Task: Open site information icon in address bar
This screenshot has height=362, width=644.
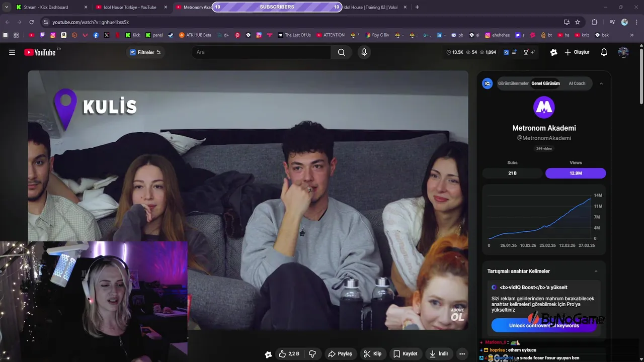Action: [x=46, y=22]
